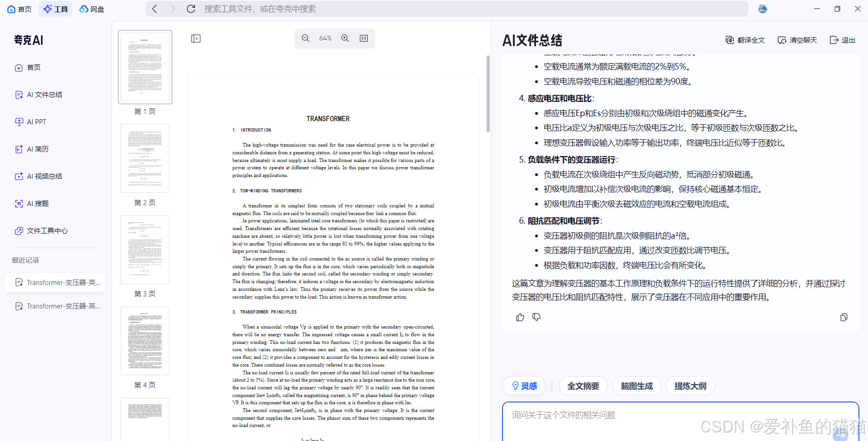Open AI 简历 in sidebar
This screenshot has width=868, height=441.
click(32, 149)
